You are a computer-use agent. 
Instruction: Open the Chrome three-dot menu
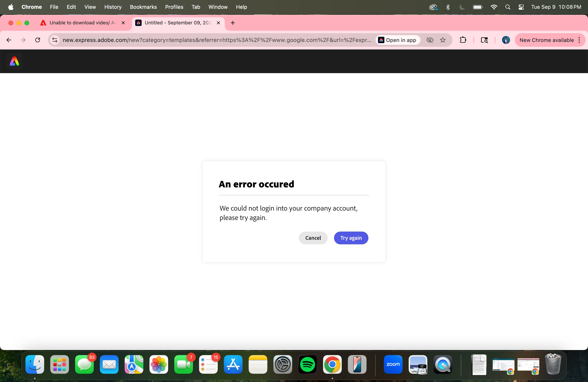(579, 40)
